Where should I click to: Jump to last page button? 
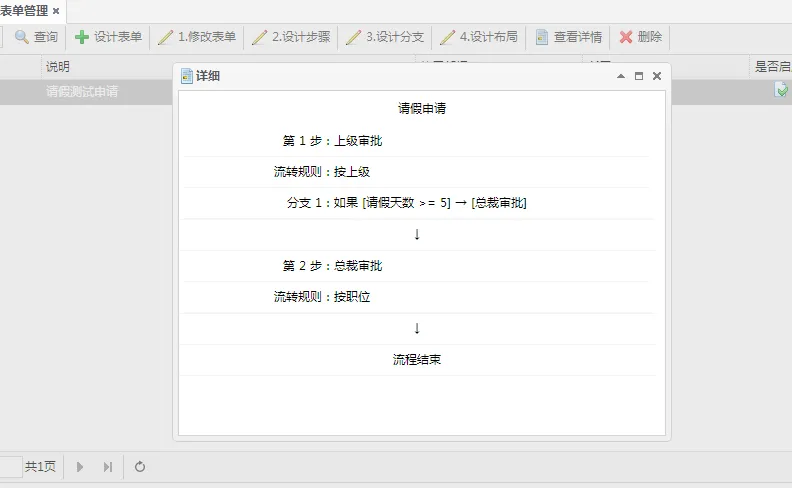pos(108,467)
